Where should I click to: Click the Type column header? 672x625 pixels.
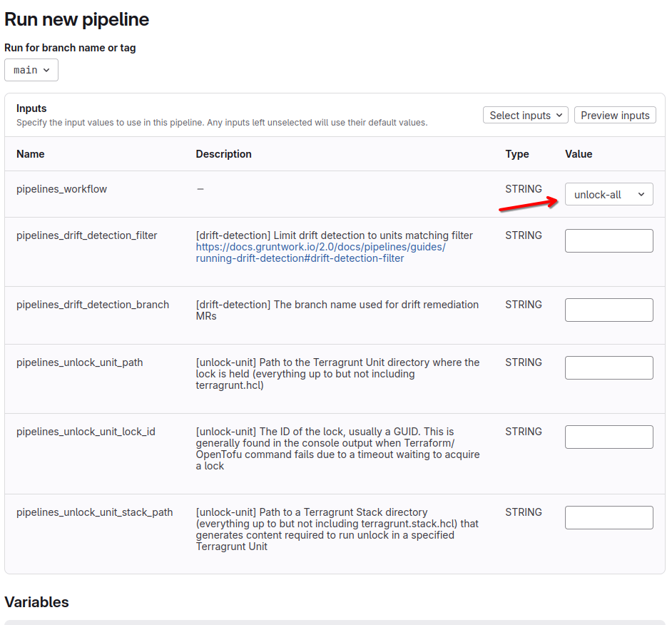(517, 154)
